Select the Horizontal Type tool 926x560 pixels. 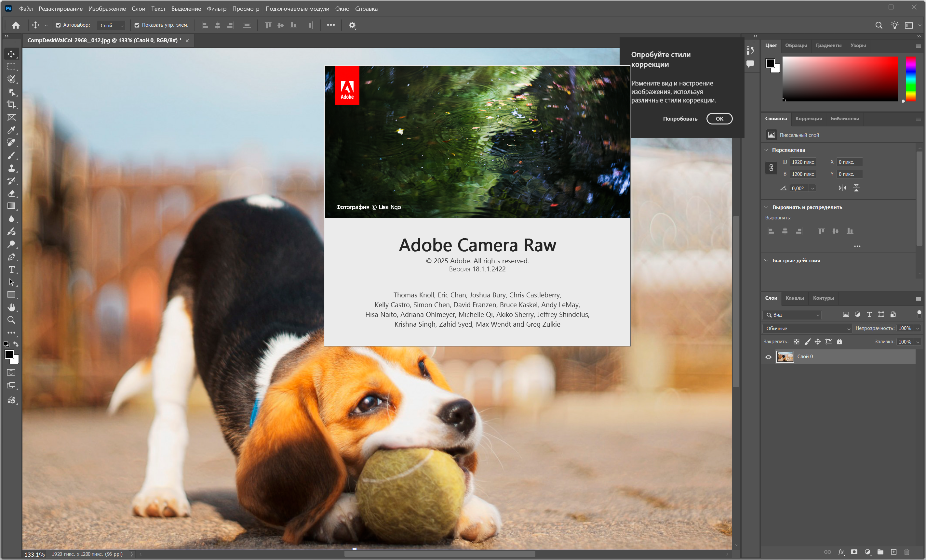pyautogui.click(x=12, y=270)
